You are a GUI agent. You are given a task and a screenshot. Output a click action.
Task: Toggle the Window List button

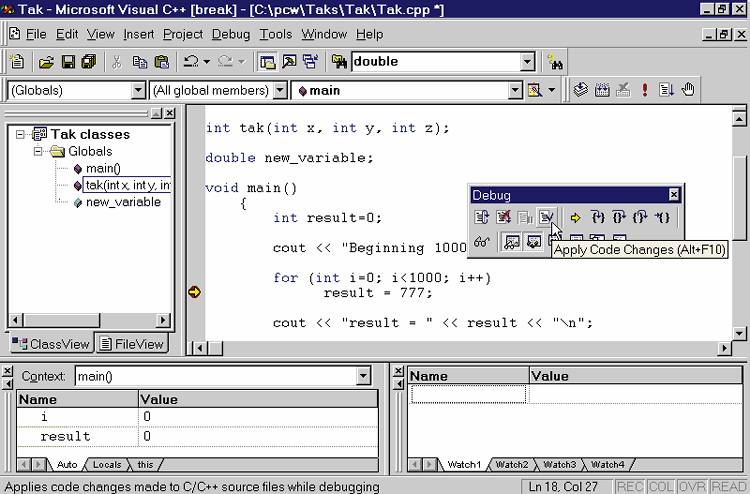pyautogui.click(x=311, y=62)
